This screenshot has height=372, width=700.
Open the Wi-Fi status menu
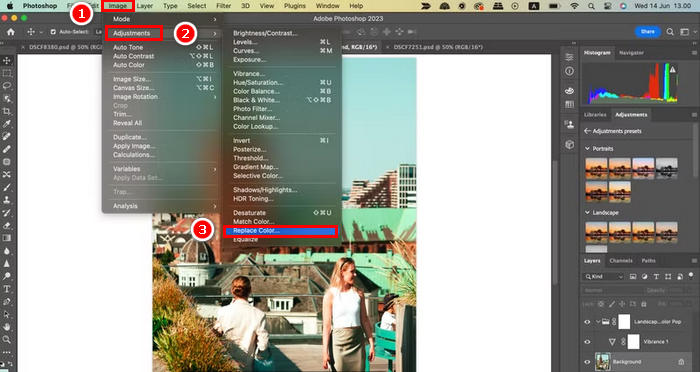click(x=575, y=6)
